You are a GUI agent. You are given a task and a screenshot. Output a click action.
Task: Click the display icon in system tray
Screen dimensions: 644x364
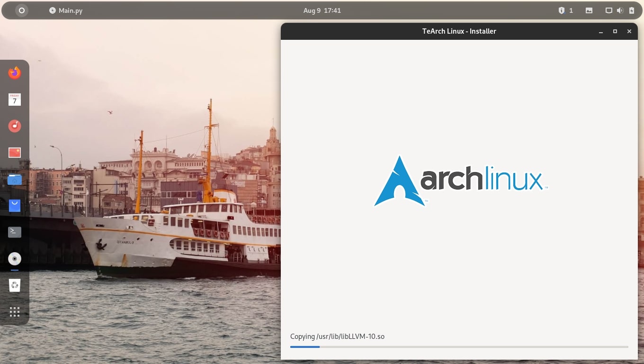609,10
